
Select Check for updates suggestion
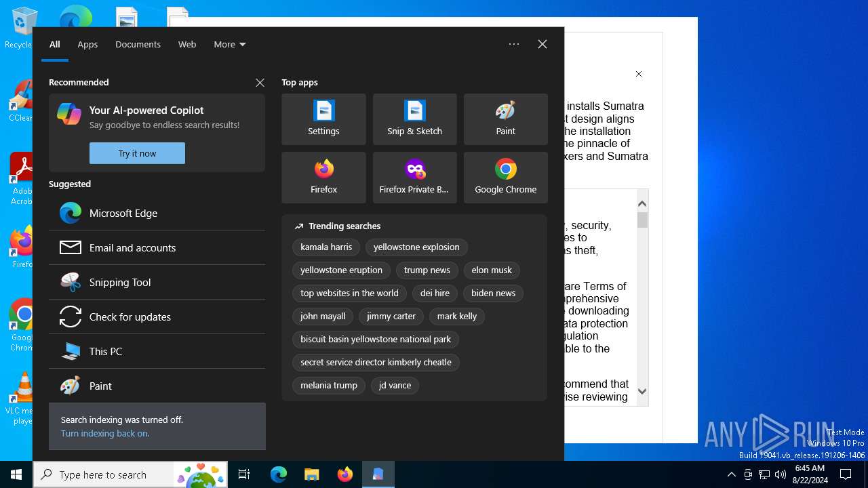(157, 317)
